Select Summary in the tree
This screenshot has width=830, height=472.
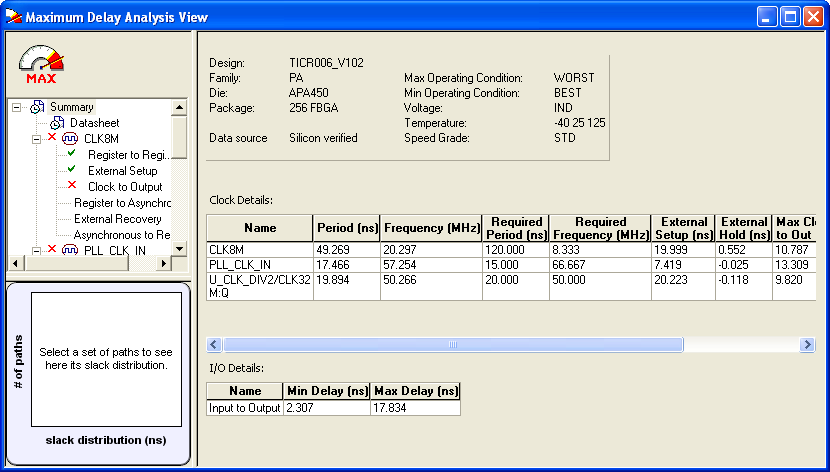[71, 107]
